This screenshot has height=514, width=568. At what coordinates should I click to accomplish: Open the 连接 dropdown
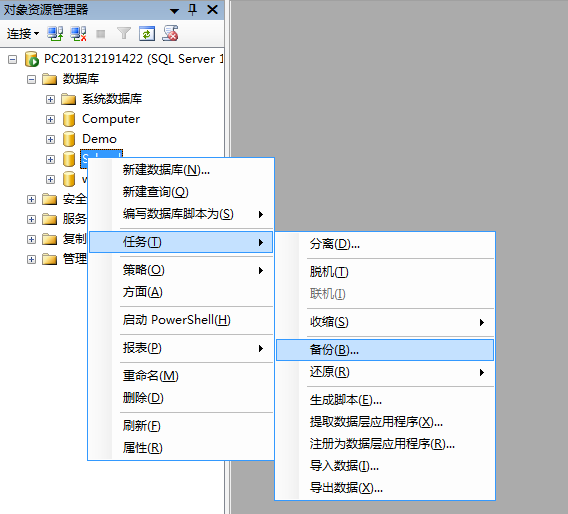coord(23,34)
